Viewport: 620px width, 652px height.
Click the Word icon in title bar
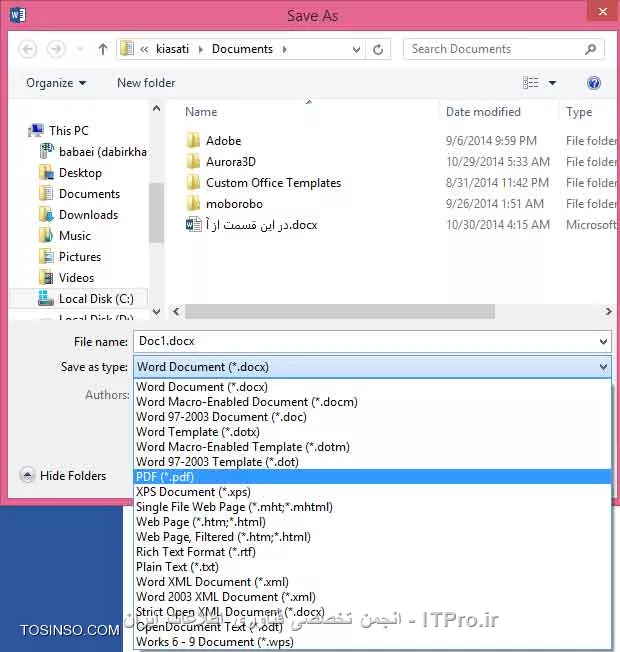coord(17,15)
